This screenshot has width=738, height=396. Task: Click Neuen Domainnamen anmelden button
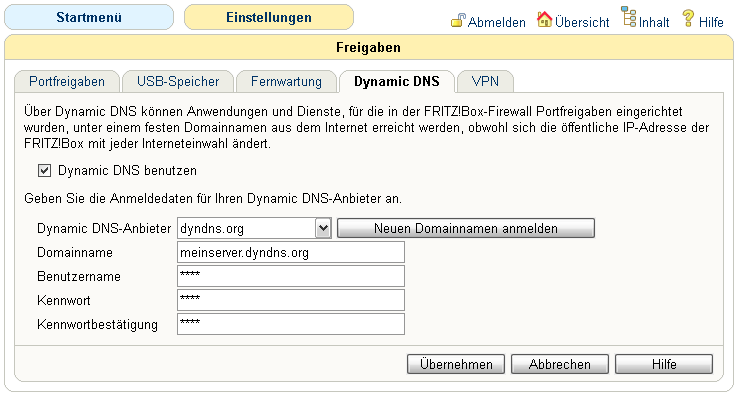tap(466, 228)
